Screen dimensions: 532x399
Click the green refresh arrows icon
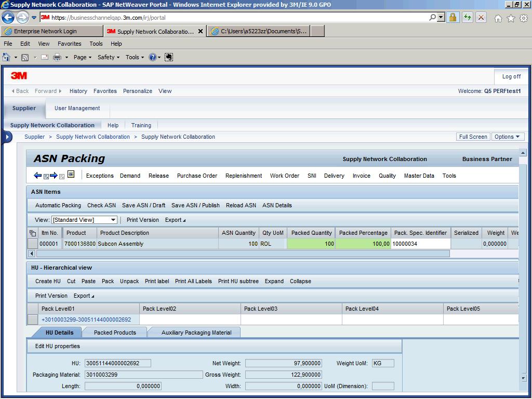click(468, 17)
